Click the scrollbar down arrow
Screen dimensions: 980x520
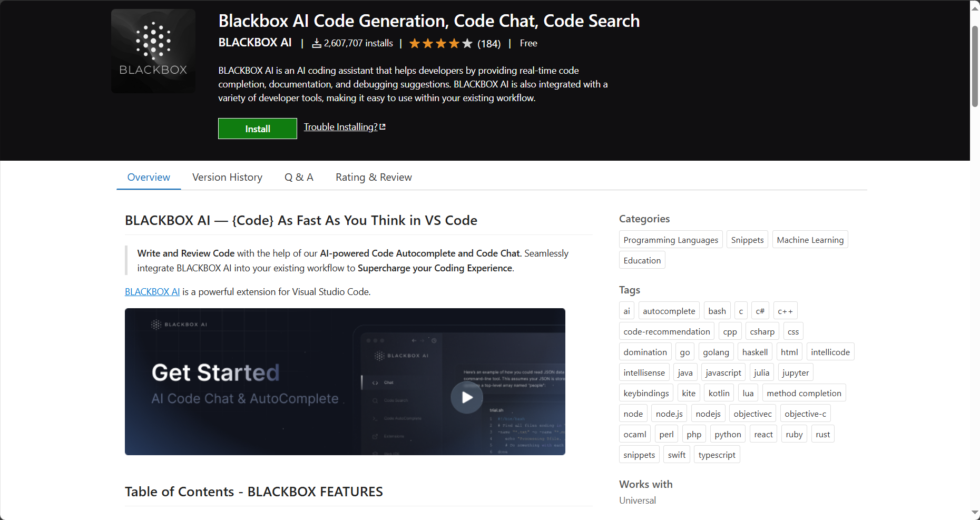click(x=975, y=512)
